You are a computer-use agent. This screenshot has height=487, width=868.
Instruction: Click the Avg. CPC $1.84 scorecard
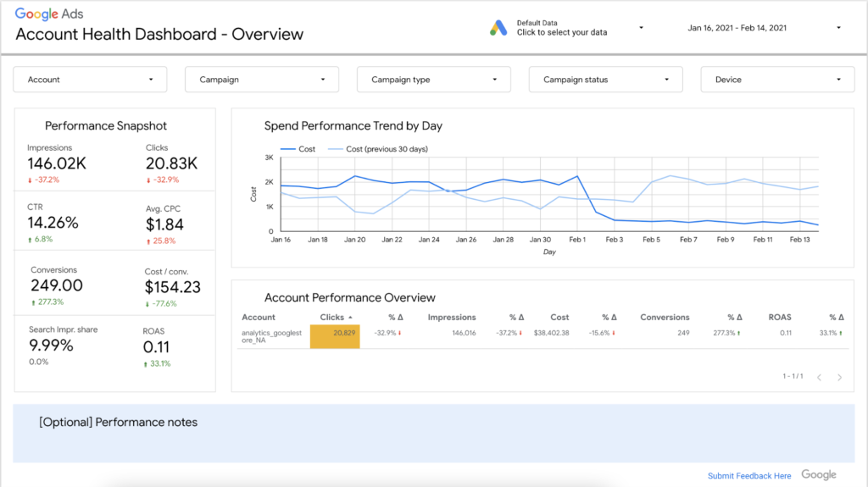(x=164, y=224)
